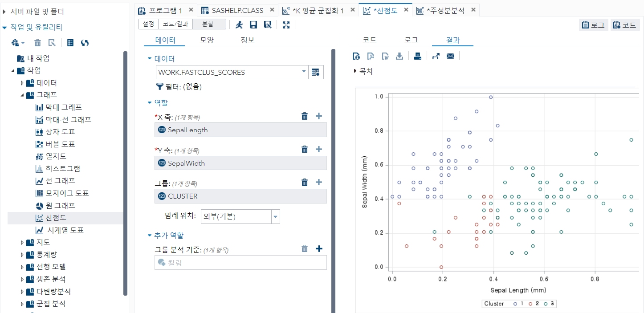
Task: Open results in a new browser window
Action: coord(436,56)
